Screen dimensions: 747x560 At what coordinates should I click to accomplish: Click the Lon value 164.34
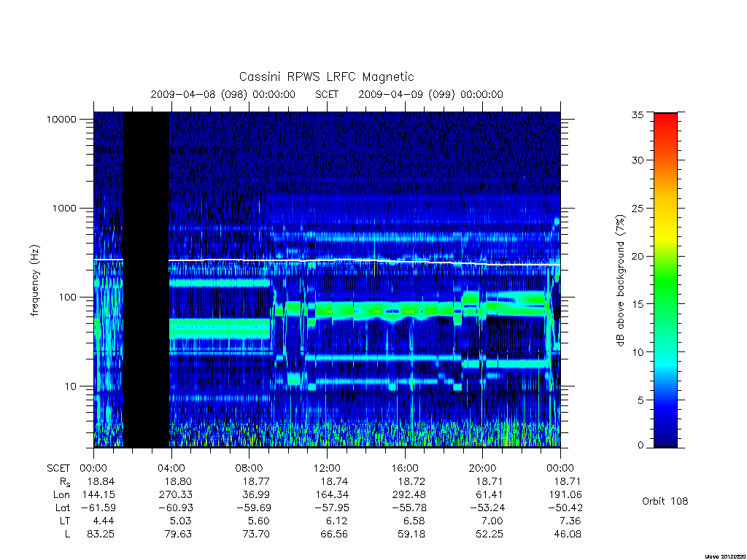point(332,494)
